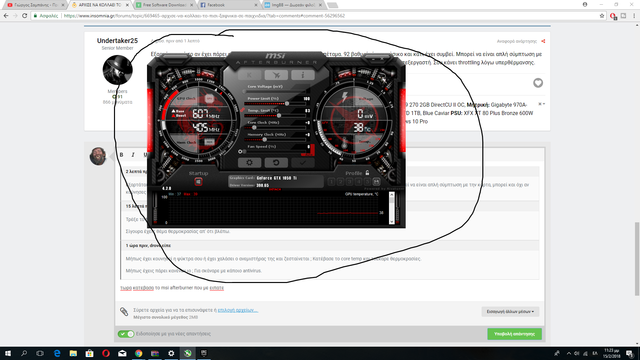Screen dimensions: 640x360
Task: Click the link priority icon beside Temp. Limit
Action: pos(242,110)
